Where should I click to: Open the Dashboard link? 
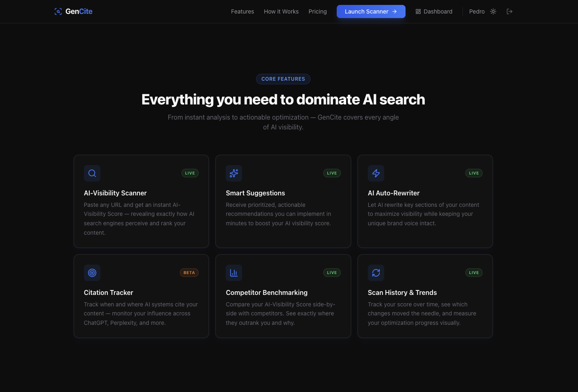point(434,11)
